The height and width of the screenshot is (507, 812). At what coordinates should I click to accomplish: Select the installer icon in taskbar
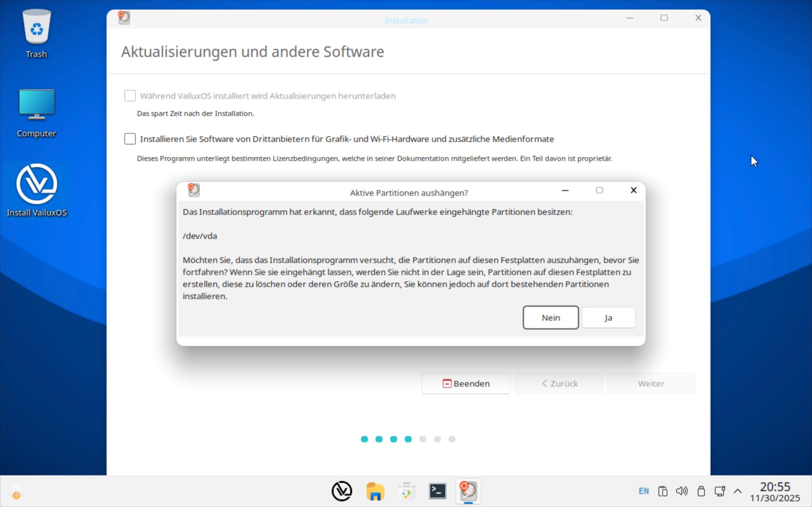pos(468,491)
